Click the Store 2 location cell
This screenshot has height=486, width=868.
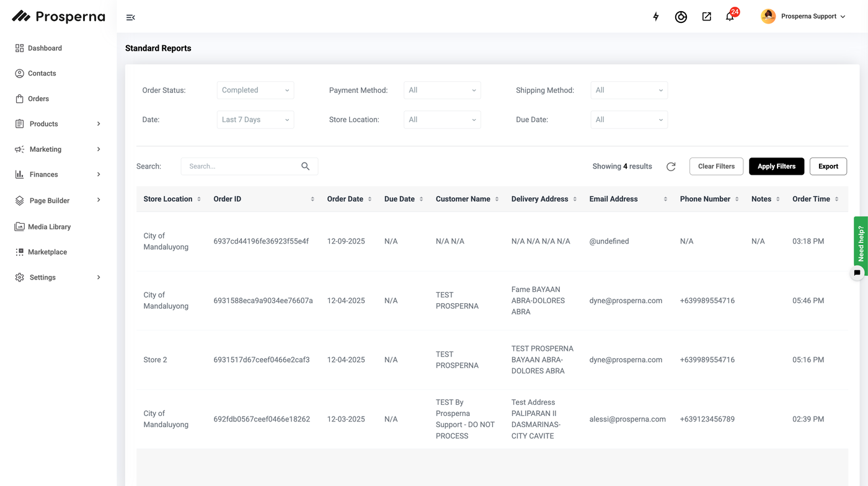tap(155, 360)
